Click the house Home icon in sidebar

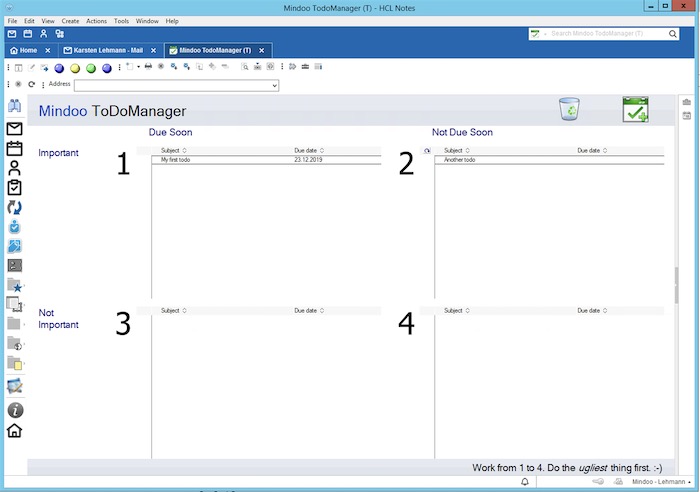[14, 430]
